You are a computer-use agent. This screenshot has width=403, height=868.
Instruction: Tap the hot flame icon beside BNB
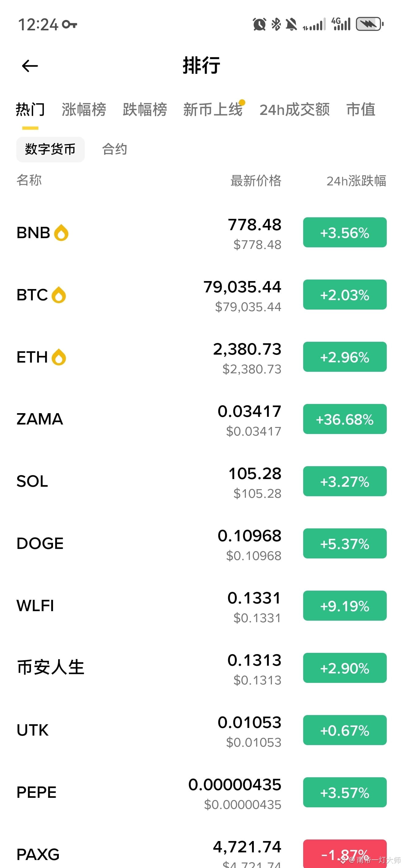point(61,233)
